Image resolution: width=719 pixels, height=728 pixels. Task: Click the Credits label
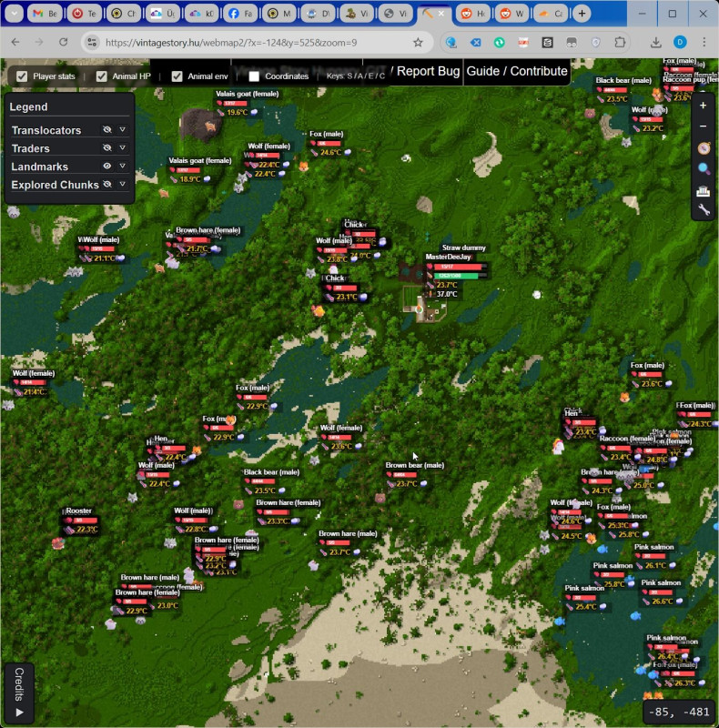pos(19,684)
